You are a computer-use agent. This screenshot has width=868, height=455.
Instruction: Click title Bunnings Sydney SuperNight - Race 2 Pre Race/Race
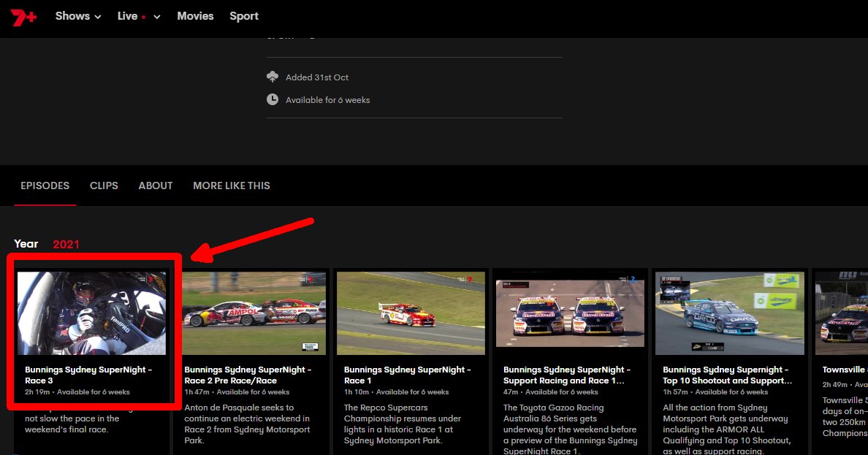[x=248, y=375]
